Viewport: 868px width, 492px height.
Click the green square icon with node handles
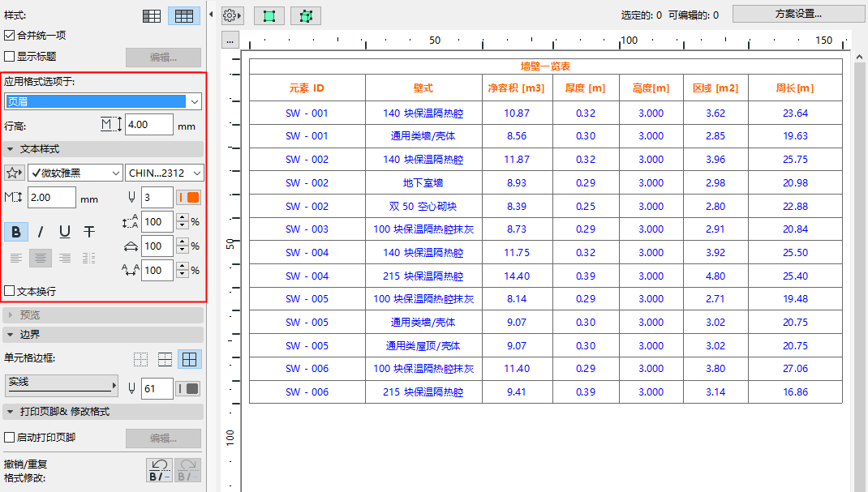click(306, 16)
